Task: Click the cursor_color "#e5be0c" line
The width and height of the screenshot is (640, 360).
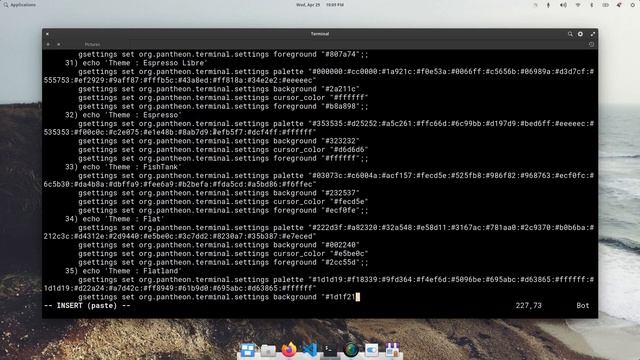Action: click(x=223, y=254)
